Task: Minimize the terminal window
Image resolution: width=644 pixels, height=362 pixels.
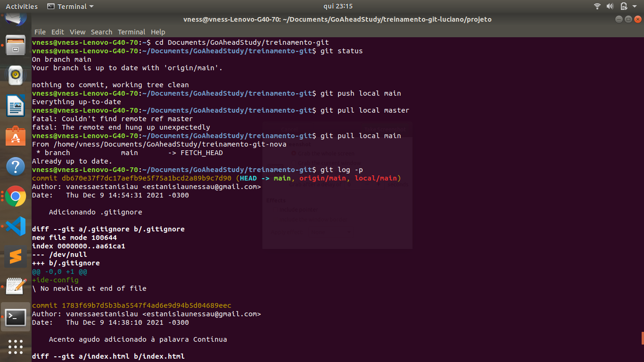Action: click(x=619, y=19)
